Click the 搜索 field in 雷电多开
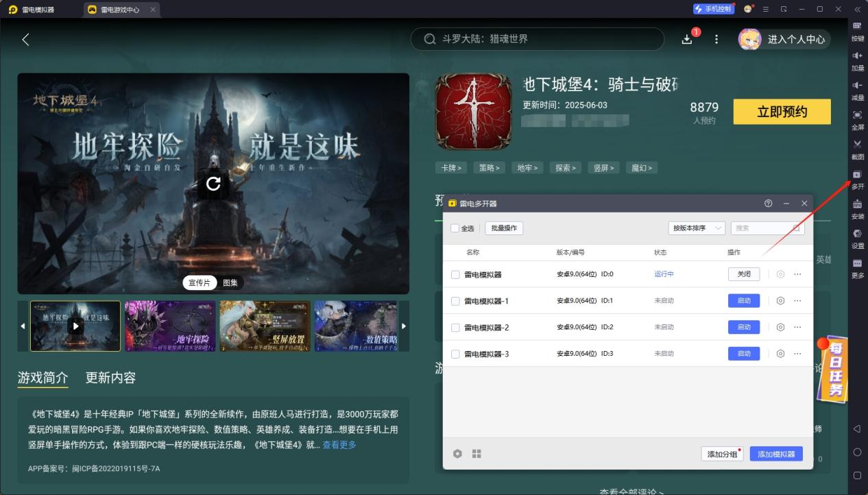 coord(767,228)
